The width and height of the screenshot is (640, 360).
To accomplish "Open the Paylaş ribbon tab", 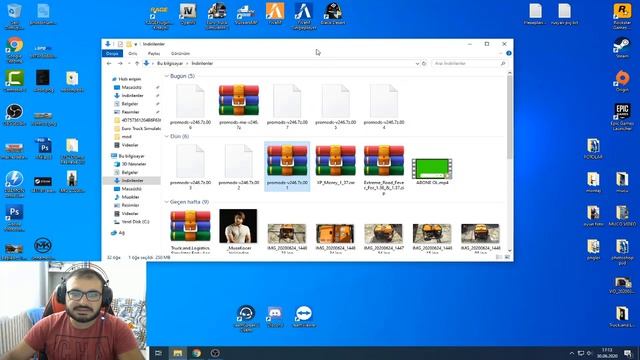I will point(154,53).
